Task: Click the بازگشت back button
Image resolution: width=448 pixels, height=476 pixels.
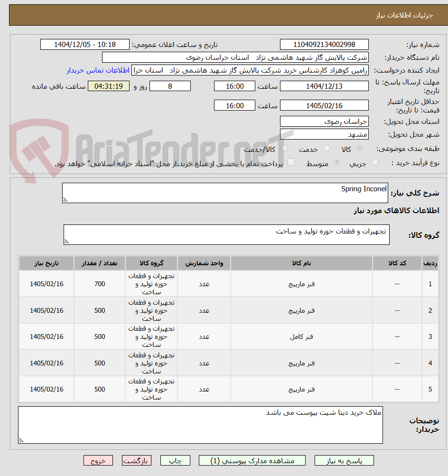Action: [x=137, y=460]
